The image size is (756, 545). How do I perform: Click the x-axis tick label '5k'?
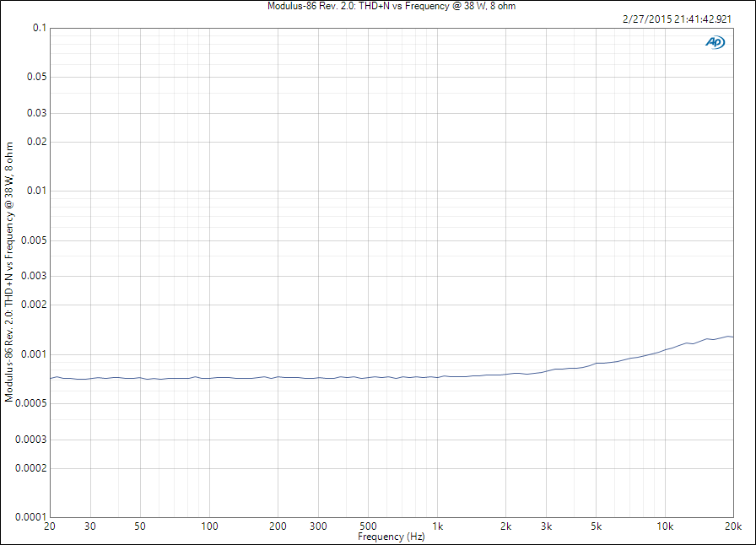[596, 526]
